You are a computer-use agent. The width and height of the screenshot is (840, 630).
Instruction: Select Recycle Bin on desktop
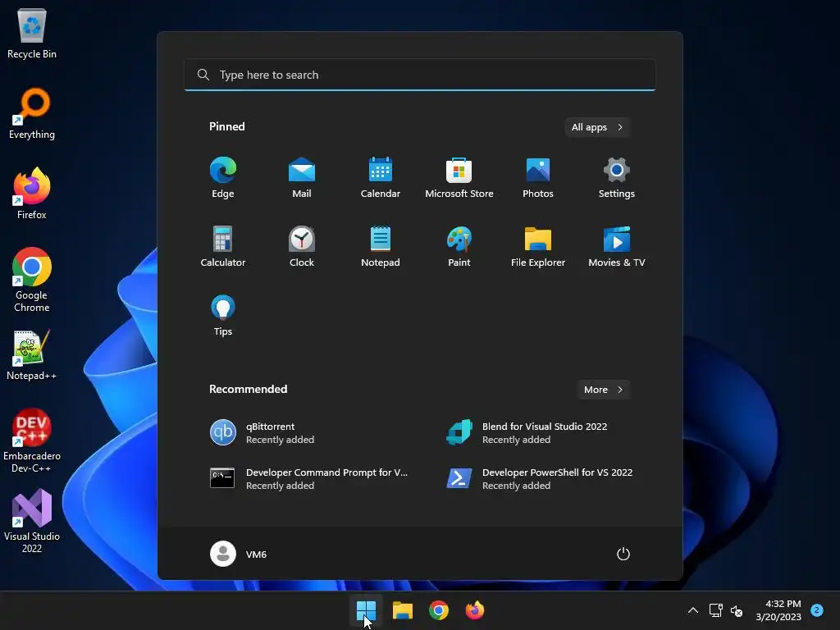click(x=32, y=33)
